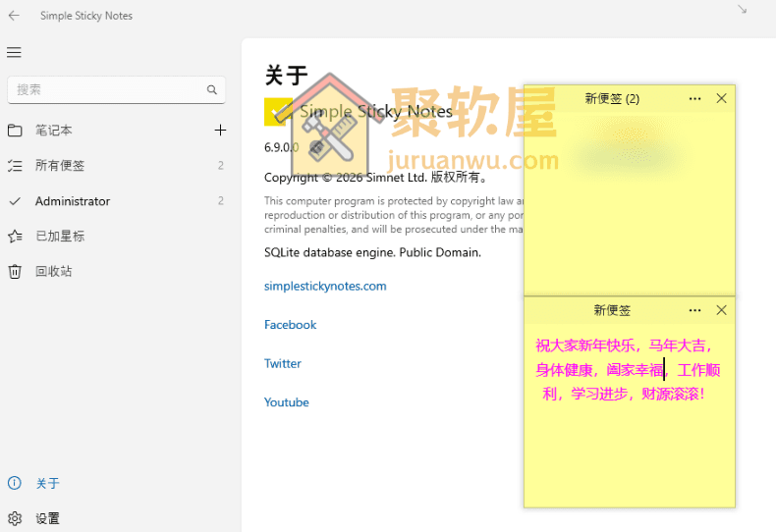The height and width of the screenshot is (532, 776).
Task: Click the SQLite database engine text
Action: click(372, 252)
